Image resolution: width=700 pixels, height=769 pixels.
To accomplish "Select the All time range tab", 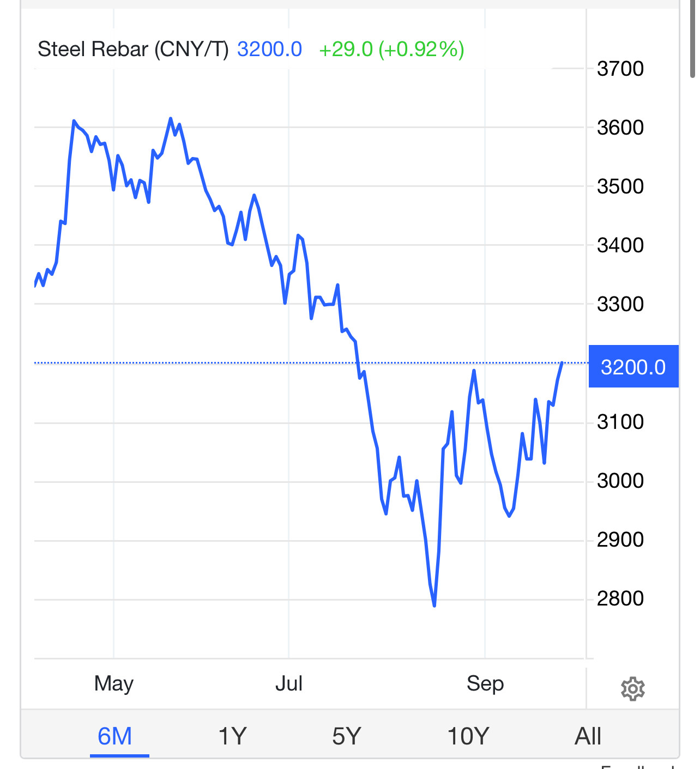I will click(588, 736).
